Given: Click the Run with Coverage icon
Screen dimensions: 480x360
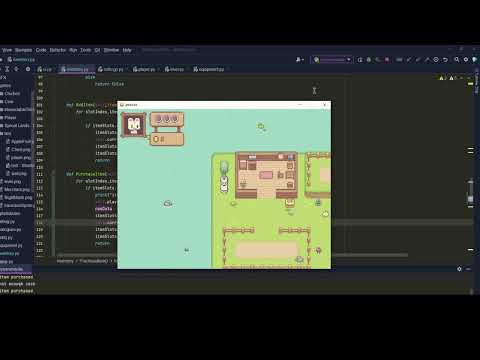Looking at the screenshot, I should [x=378, y=60].
